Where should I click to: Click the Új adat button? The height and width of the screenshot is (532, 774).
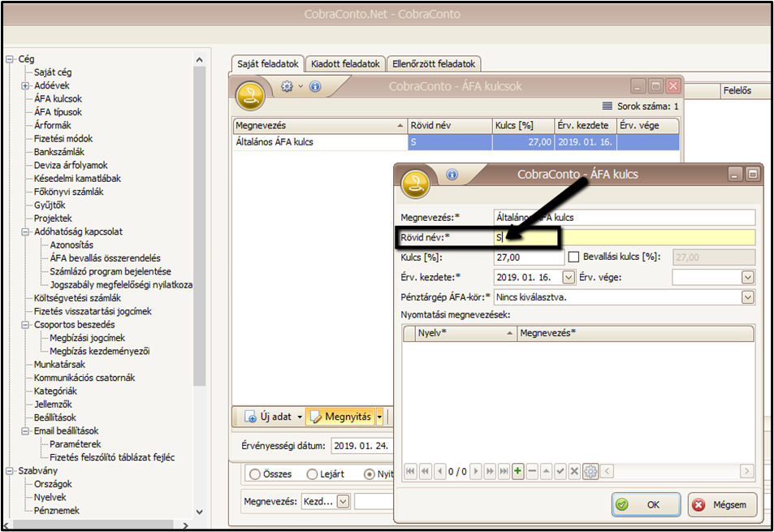[x=269, y=417]
